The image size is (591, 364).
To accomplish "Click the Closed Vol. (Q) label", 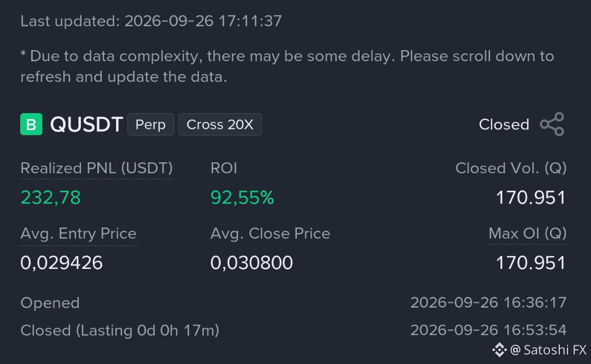I will (x=511, y=168).
